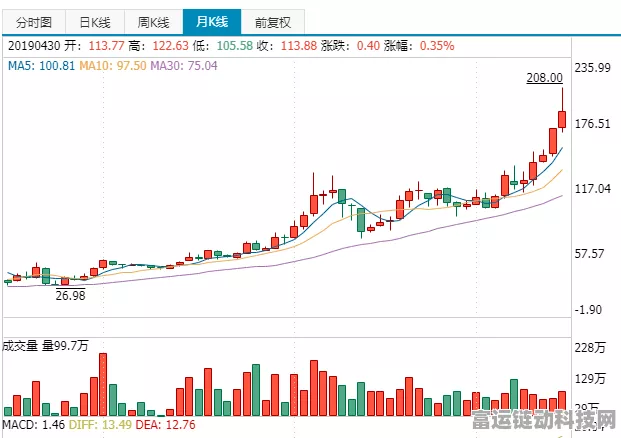Click the 涨跌 0.40 value
The width and height of the screenshot is (621, 438).
pyautogui.click(x=368, y=46)
